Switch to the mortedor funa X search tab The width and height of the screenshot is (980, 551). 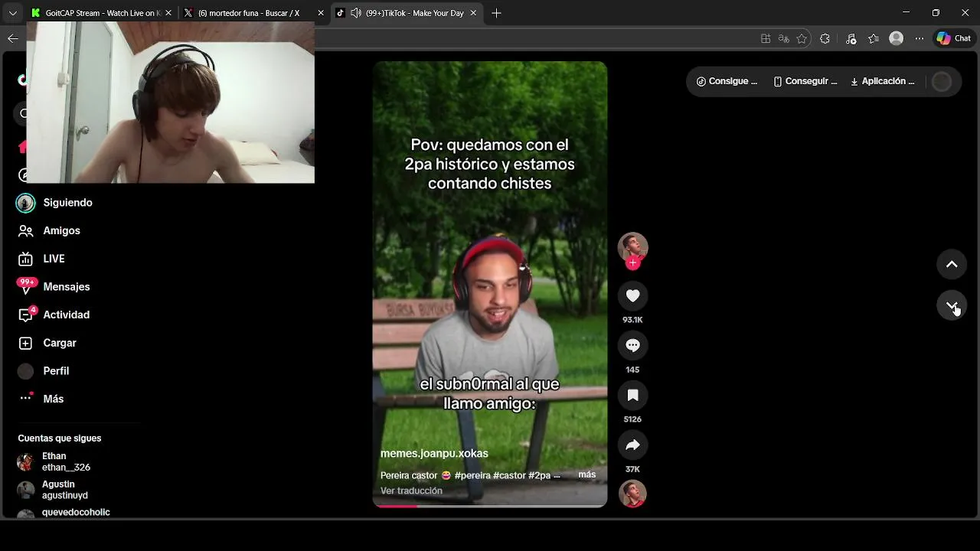(x=248, y=13)
